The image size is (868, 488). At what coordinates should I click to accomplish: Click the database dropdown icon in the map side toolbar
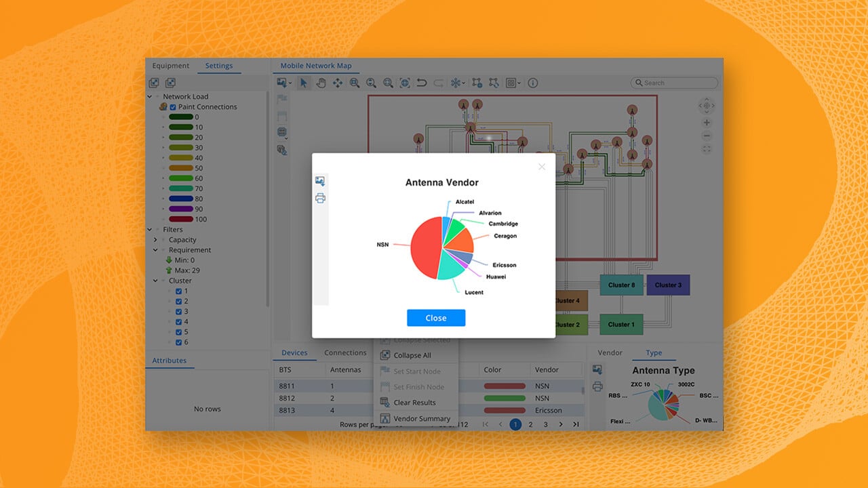(283, 133)
